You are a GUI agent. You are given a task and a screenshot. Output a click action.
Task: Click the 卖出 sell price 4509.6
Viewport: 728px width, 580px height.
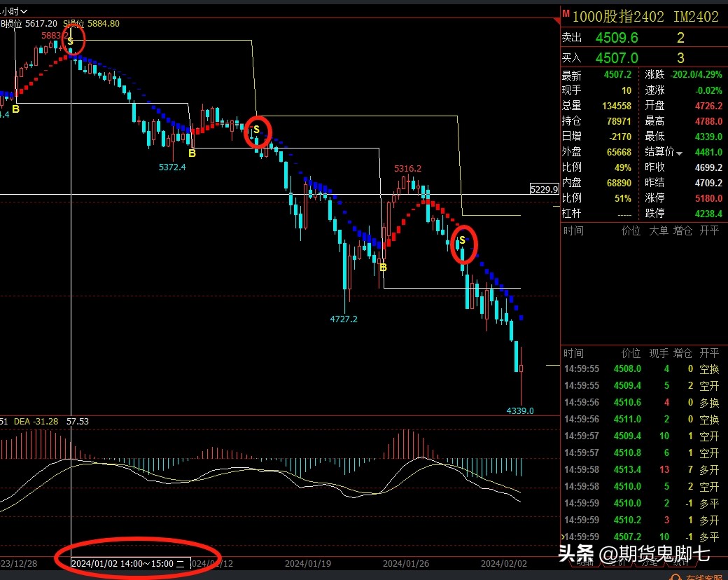[x=616, y=38]
